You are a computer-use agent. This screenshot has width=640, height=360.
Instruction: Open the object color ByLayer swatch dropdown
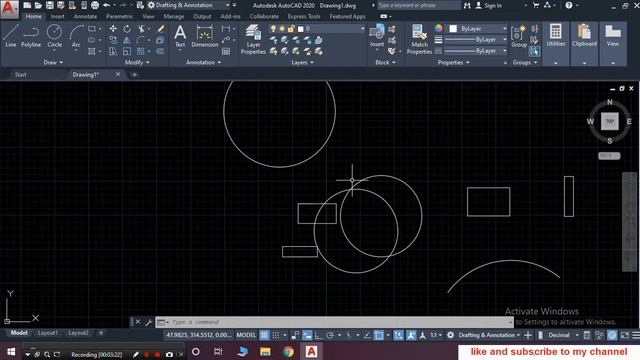(478, 29)
